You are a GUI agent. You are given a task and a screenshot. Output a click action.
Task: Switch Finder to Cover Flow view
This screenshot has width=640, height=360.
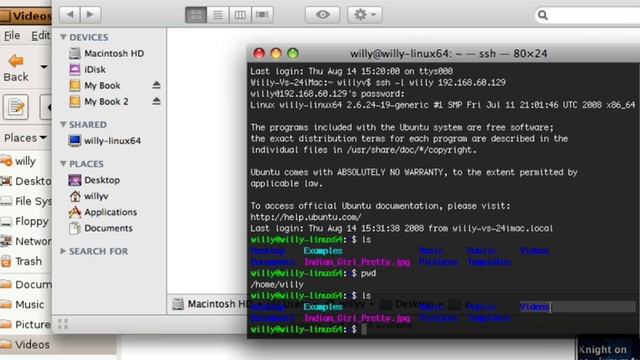[x=262, y=15]
